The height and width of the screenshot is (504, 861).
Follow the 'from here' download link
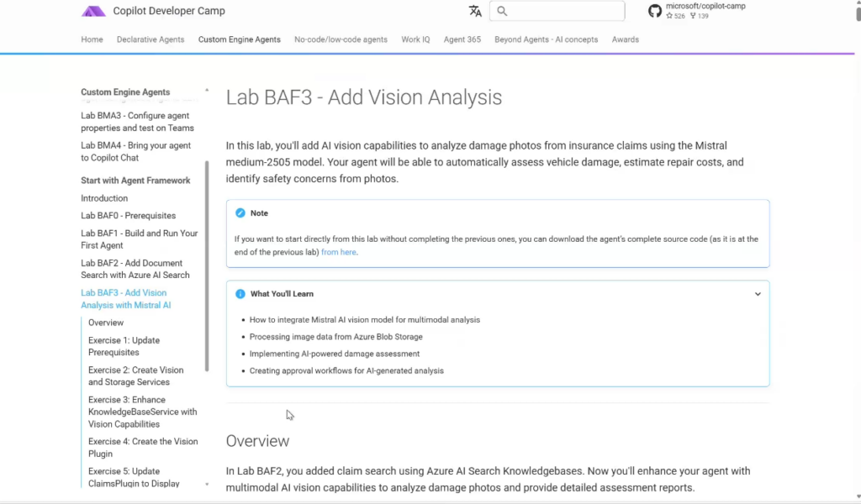click(x=339, y=252)
